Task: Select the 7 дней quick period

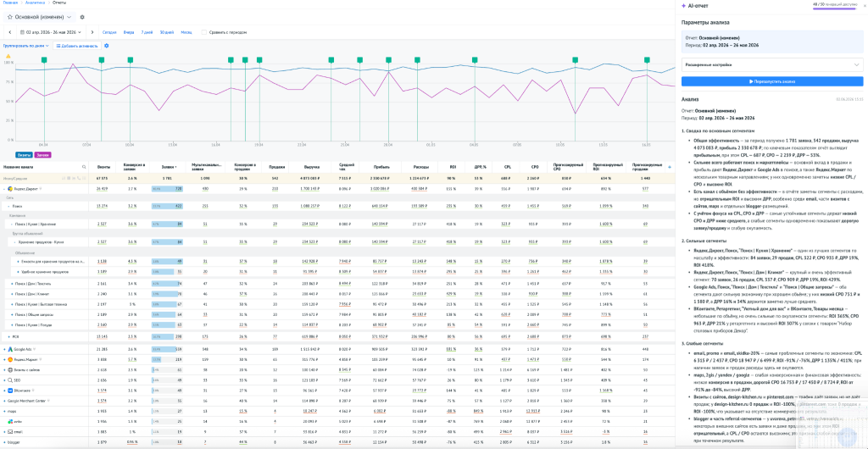Action: [x=147, y=32]
